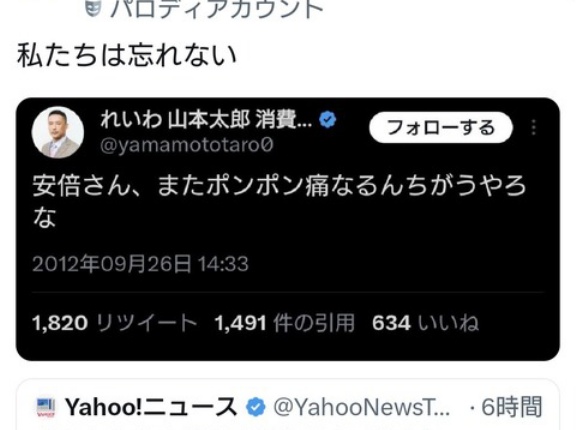The height and width of the screenshot is (430, 576).
Task: Open the quoted Yahoo!ニュース card
Action: tap(288, 404)
